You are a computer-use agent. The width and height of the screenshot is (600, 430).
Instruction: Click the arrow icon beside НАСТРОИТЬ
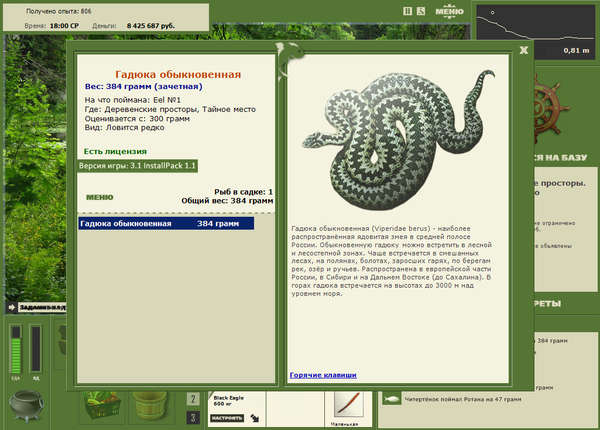[x=255, y=418]
